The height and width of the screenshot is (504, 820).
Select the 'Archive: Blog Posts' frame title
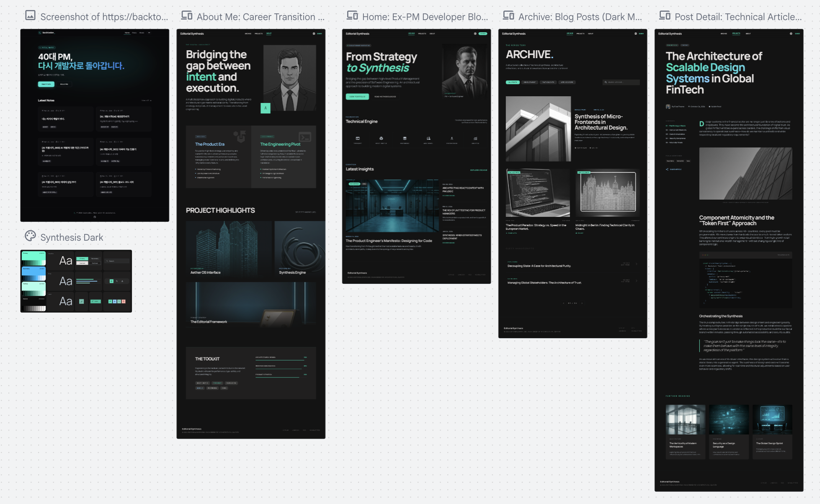click(x=580, y=17)
